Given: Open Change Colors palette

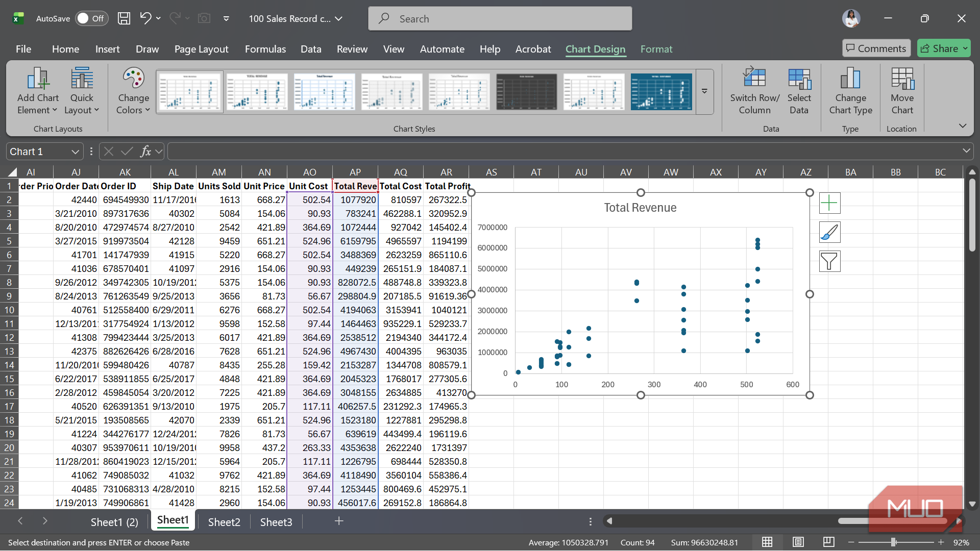Looking at the screenshot, I should tap(133, 91).
